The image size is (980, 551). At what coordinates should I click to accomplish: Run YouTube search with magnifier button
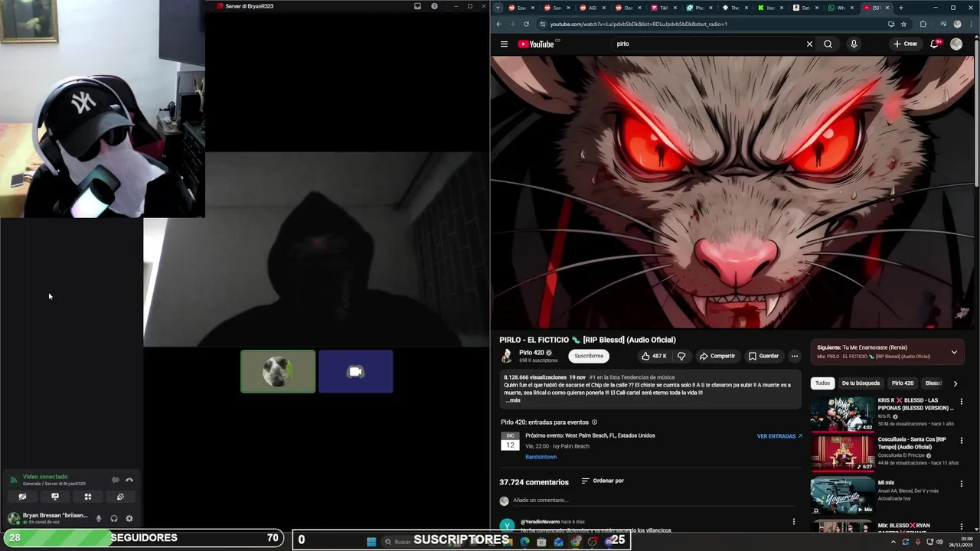point(828,44)
